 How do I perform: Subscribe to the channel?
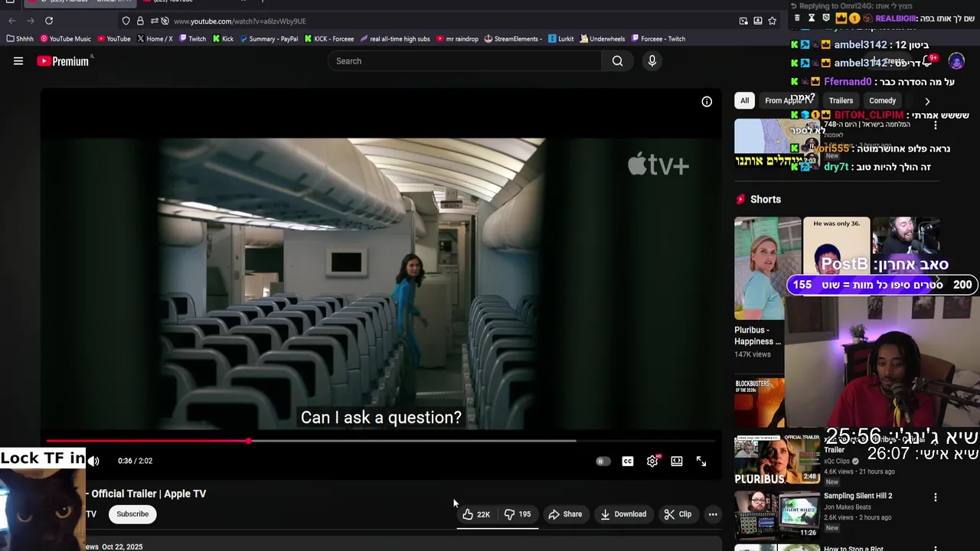132,514
